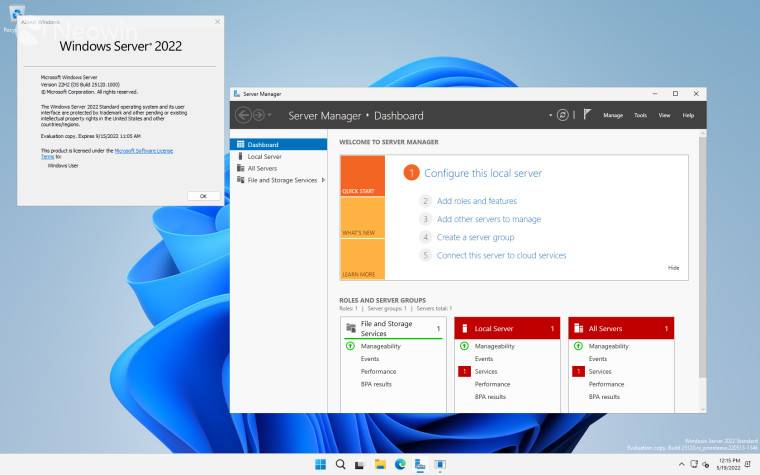Click Configure this local server
760x475 pixels.
point(483,173)
